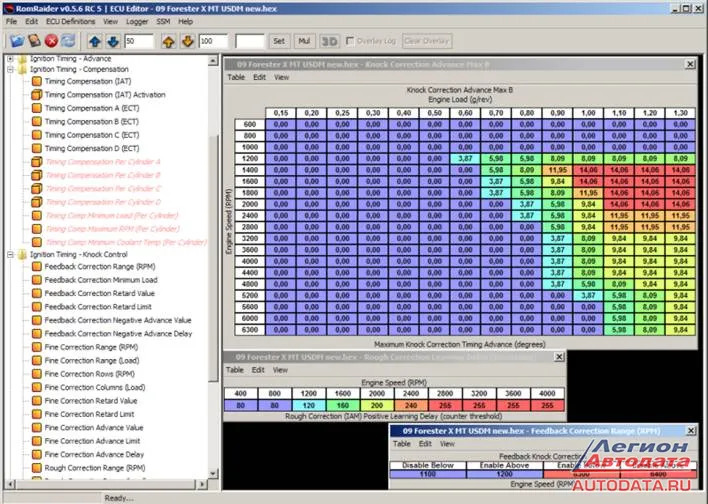
Task: Open View menu in Rough Correction window
Action: pos(280,370)
